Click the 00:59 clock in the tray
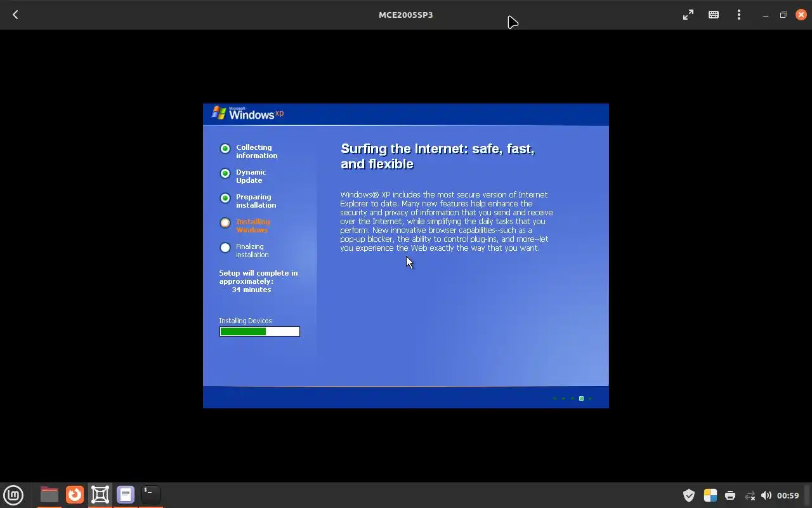Screen dimensions: 812x508 788,495
